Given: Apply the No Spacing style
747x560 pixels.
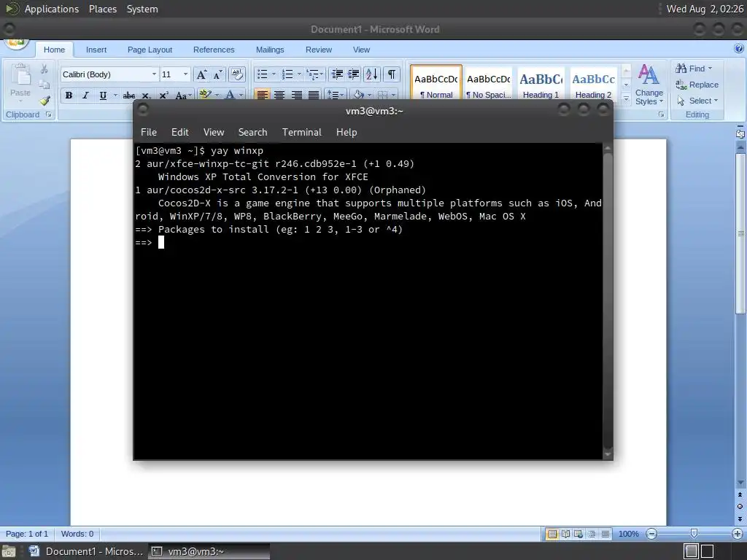Looking at the screenshot, I should point(488,83).
